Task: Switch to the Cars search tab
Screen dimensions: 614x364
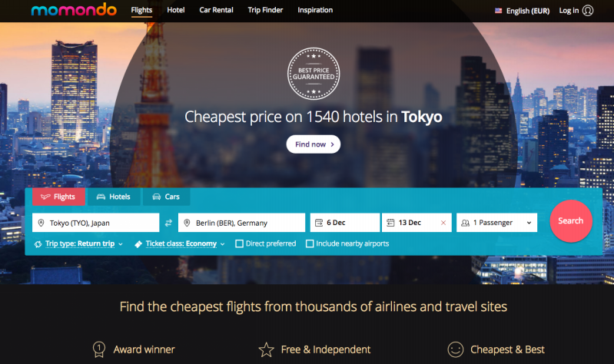Action: (x=166, y=197)
